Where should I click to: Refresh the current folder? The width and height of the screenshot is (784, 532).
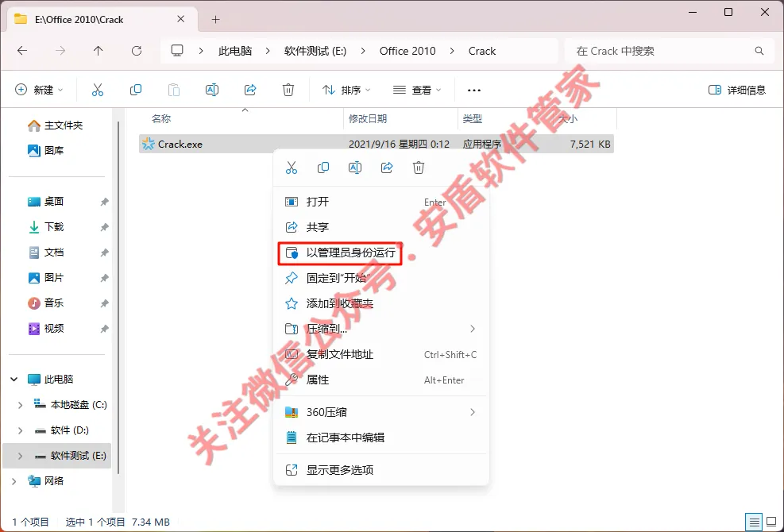point(137,51)
